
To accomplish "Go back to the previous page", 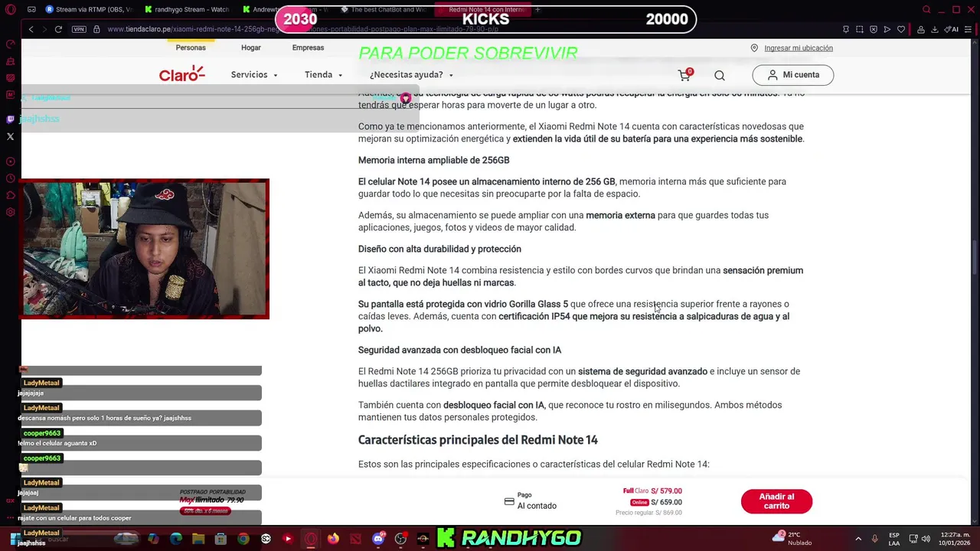I will tap(31, 29).
